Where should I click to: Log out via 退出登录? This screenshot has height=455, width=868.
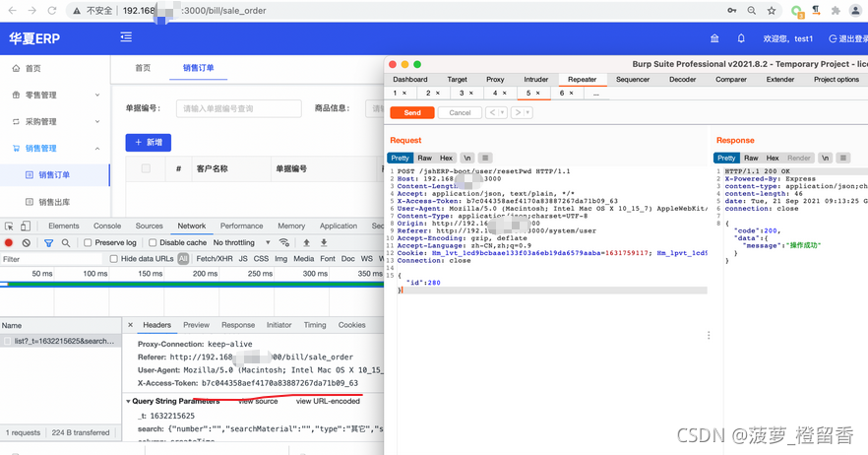[848, 38]
